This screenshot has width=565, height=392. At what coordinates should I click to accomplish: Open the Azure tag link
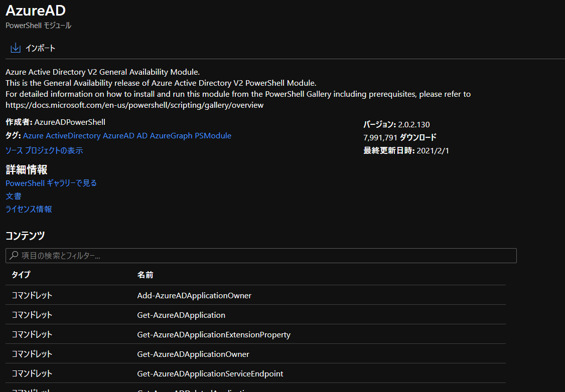tap(33, 136)
